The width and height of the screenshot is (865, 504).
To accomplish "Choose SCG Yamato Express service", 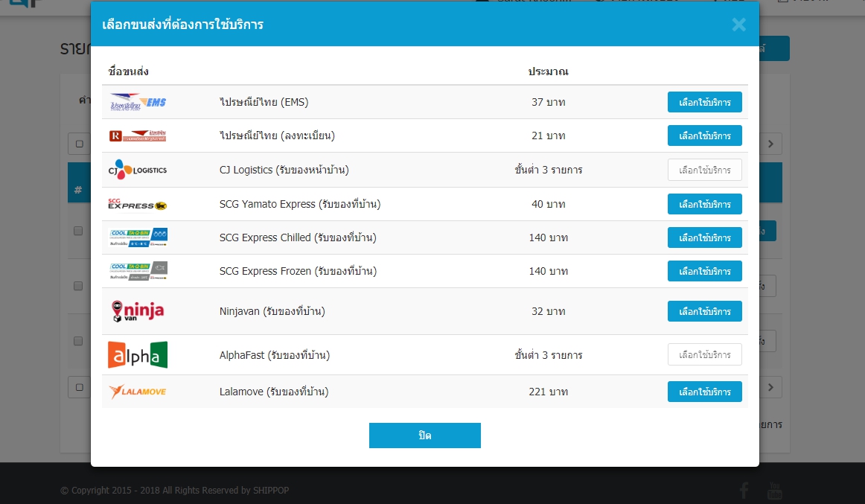I will pos(704,204).
